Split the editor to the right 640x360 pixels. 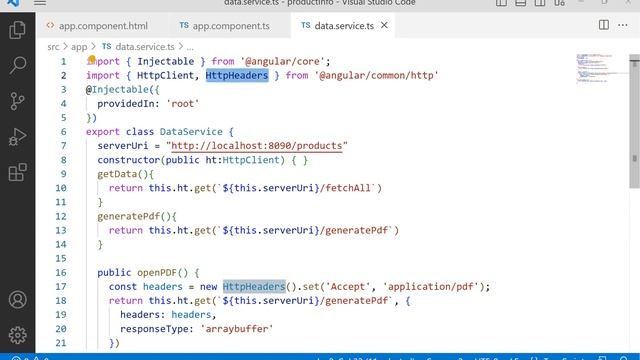point(604,25)
